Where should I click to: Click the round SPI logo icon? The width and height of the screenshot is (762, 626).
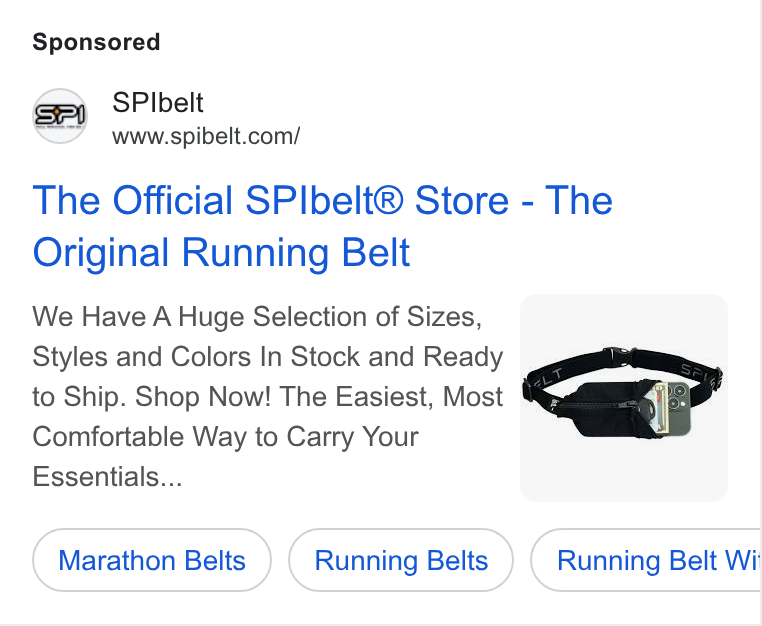coord(60,116)
